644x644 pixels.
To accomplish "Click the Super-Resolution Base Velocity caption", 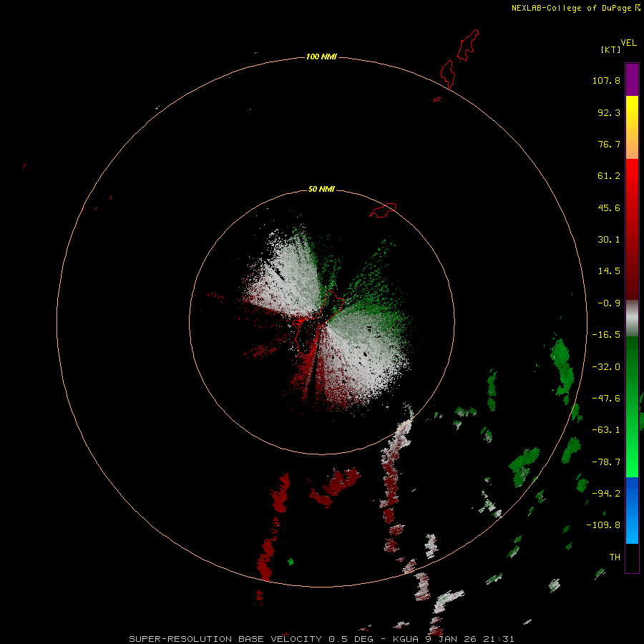I will (321, 639).
